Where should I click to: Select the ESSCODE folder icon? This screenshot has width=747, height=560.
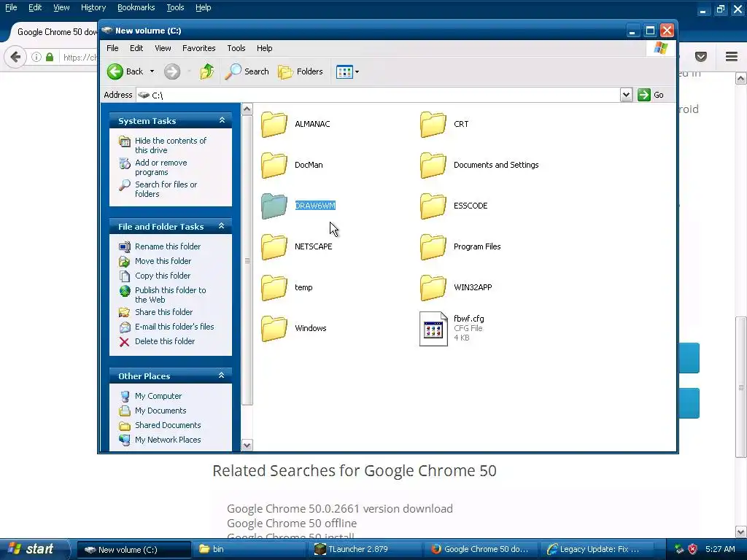click(433, 206)
